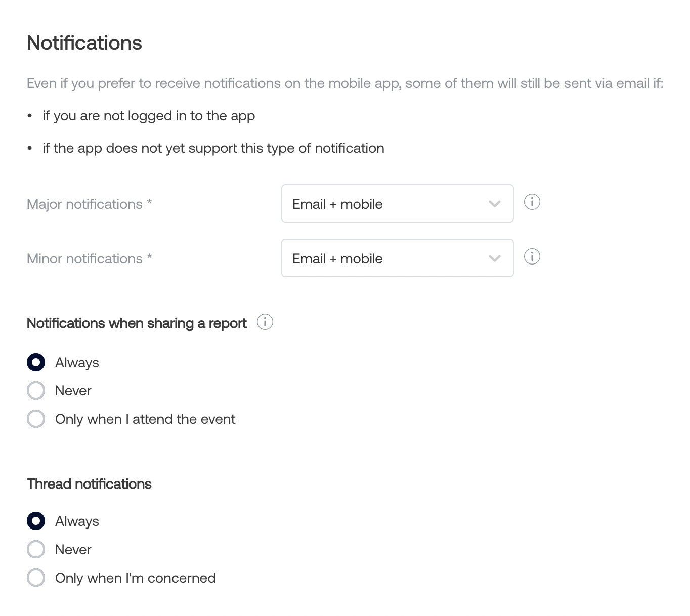Click the not logged in bullet text

[x=149, y=116]
